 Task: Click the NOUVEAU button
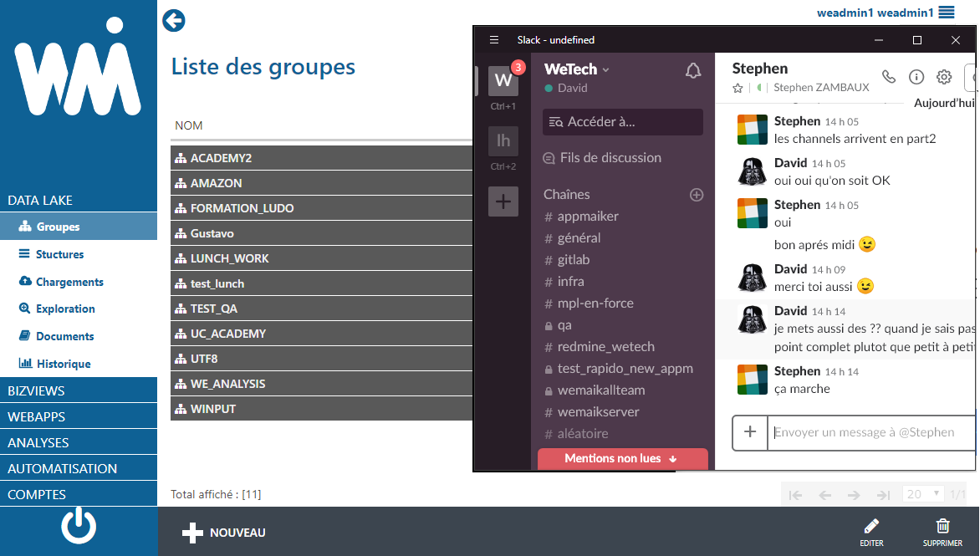click(x=224, y=533)
